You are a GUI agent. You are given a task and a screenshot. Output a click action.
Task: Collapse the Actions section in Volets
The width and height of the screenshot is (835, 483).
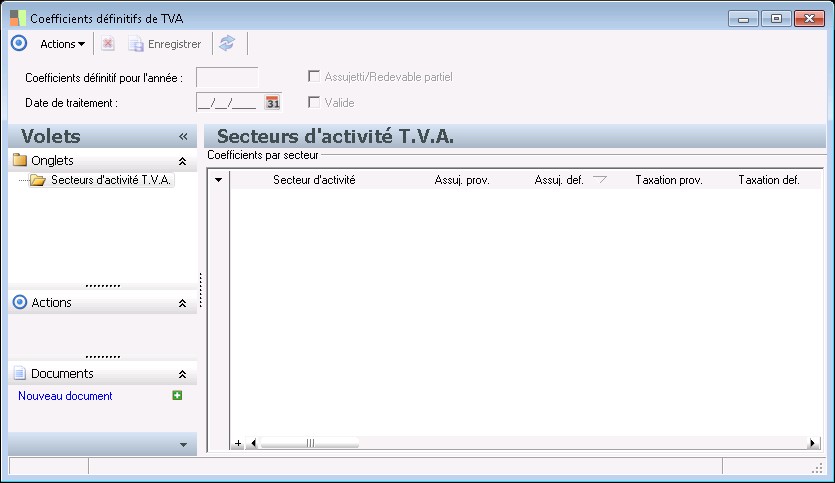coord(182,303)
